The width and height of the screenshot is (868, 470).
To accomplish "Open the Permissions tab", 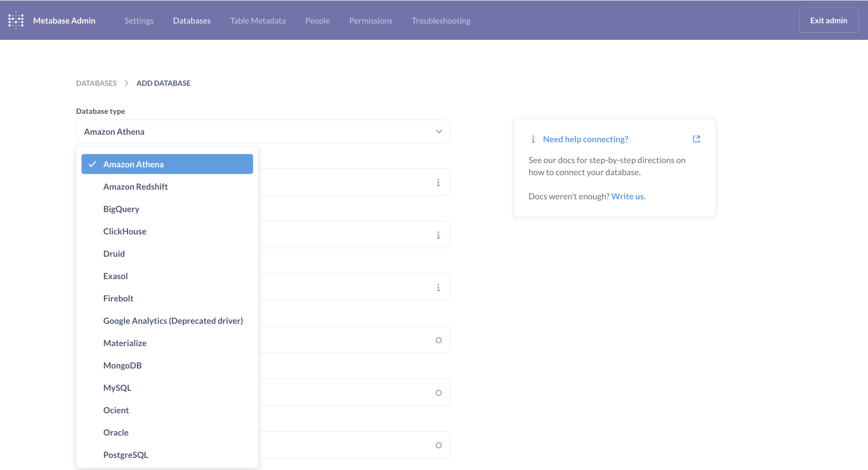I will coord(371,21).
